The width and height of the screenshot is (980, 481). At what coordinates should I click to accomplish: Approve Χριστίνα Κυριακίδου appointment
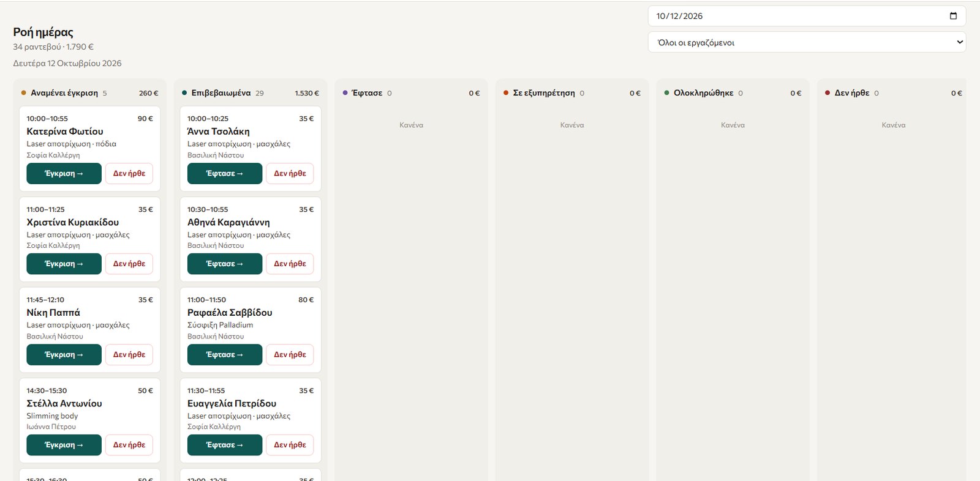64,264
